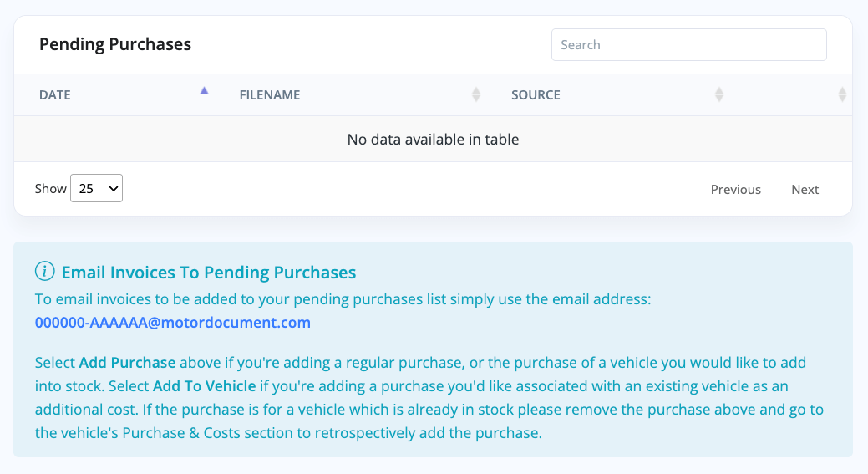
Task: Sort table by the SOURCE header label
Action: tap(536, 95)
